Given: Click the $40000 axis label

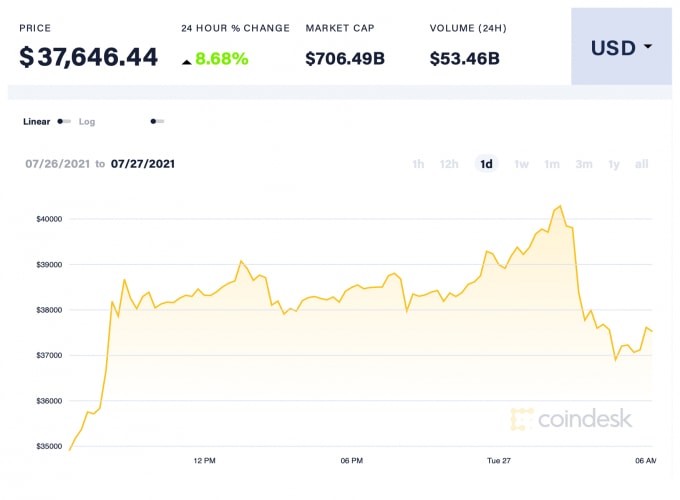Looking at the screenshot, I should [49, 219].
